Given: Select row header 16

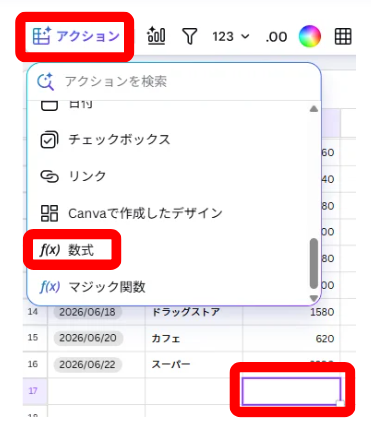Looking at the screenshot, I should [x=35, y=364].
